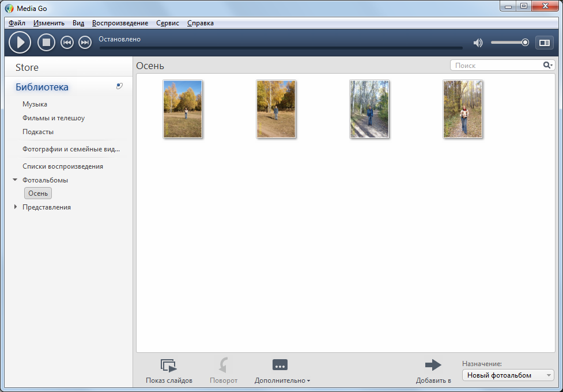Click the Media Go title bar icon

click(9, 8)
